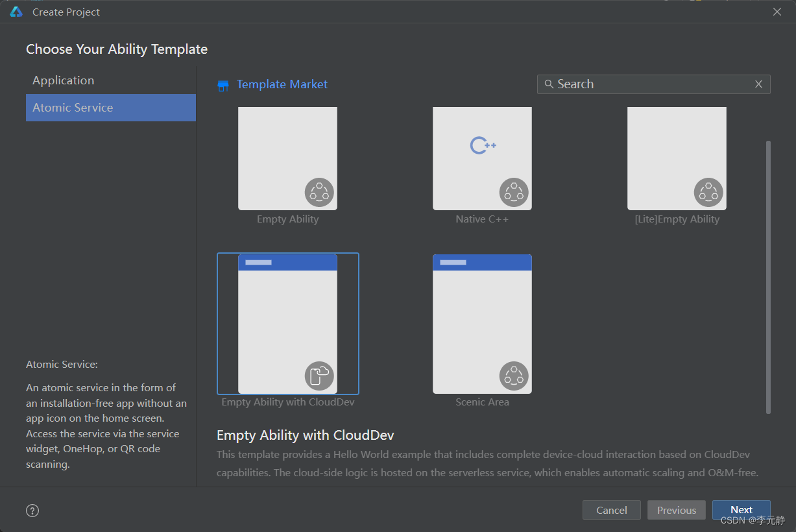Click the atomic service badge on Empty Ability

point(319,192)
